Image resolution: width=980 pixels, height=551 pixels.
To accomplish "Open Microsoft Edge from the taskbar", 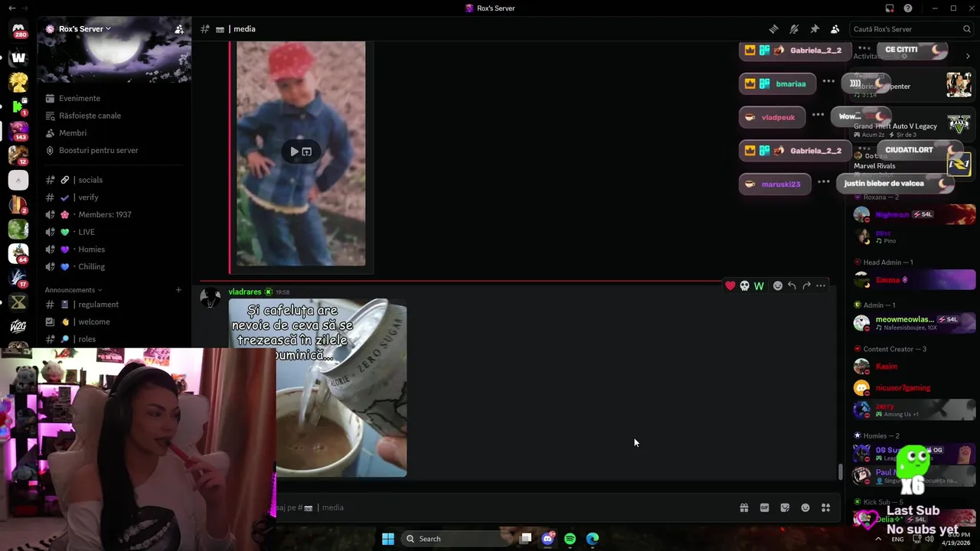I will 593,539.
